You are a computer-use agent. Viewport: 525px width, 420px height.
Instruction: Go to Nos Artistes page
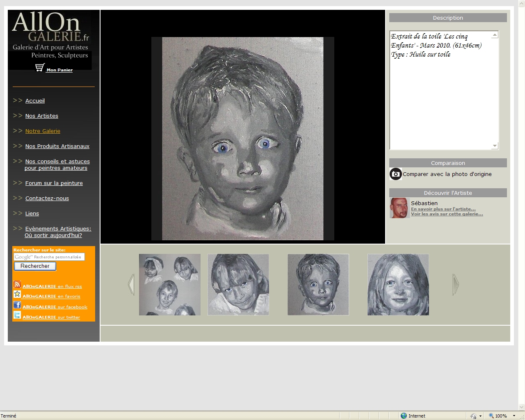pyautogui.click(x=41, y=116)
